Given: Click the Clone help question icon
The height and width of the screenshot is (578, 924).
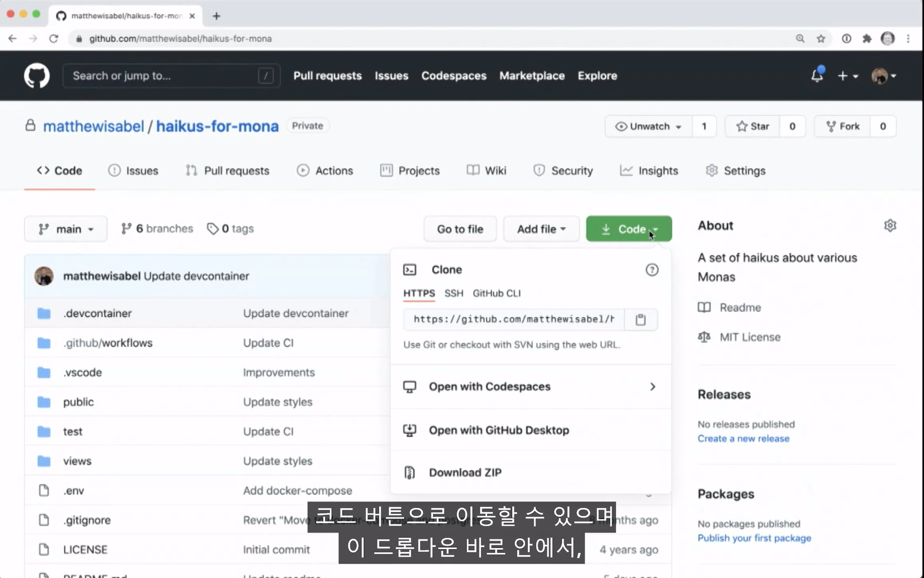Looking at the screenshot, I should point(652,270).
